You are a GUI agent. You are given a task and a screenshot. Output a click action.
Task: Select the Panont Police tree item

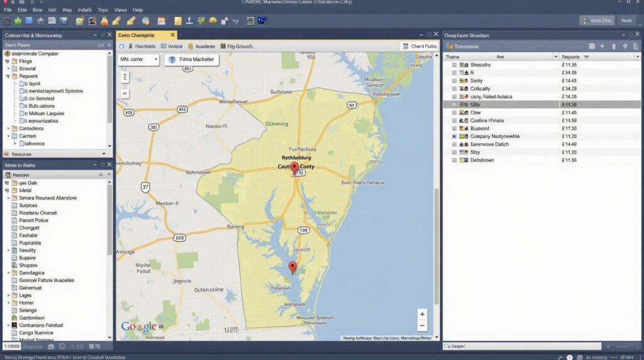(x=34, y=221)
